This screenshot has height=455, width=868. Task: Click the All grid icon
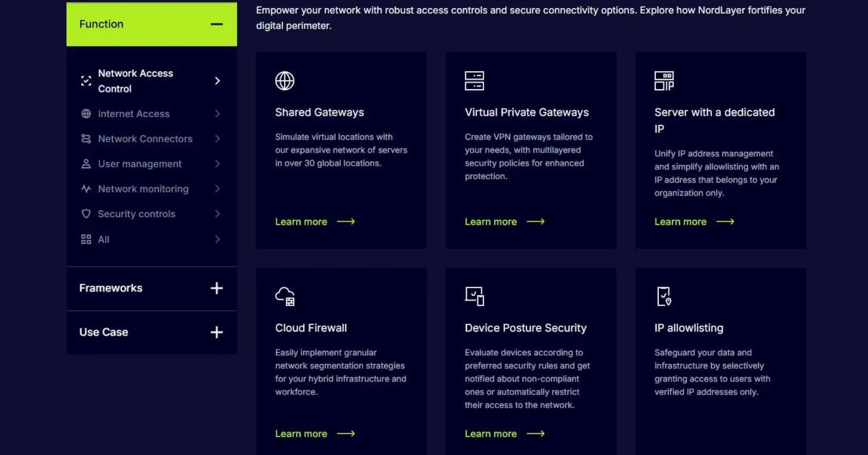86,239
